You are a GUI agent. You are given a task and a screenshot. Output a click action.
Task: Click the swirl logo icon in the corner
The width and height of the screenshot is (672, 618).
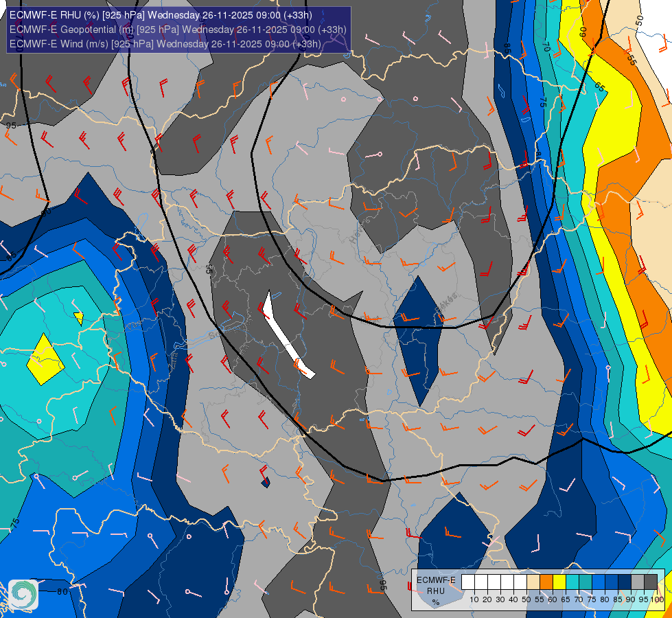point(23,595)
